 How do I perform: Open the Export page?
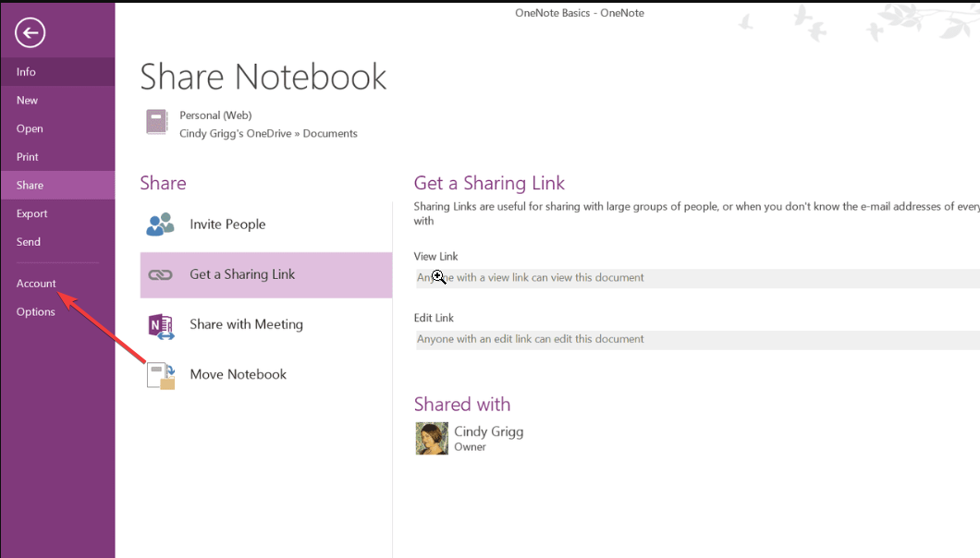(x=57, y=213)
